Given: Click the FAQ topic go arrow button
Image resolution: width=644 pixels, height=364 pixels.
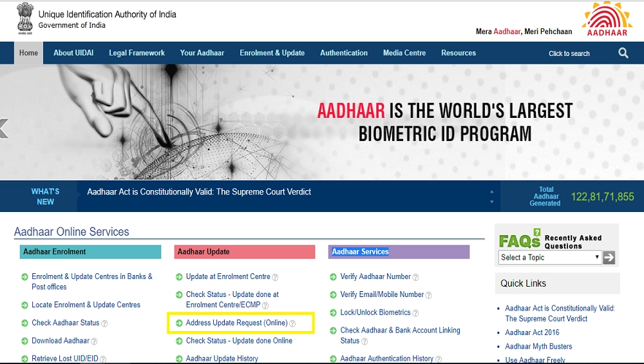Looking at the screenshot, I should tap(609, 258).
